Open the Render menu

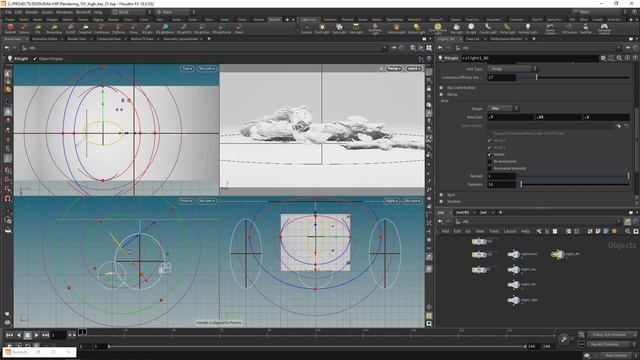click(31, 12)
